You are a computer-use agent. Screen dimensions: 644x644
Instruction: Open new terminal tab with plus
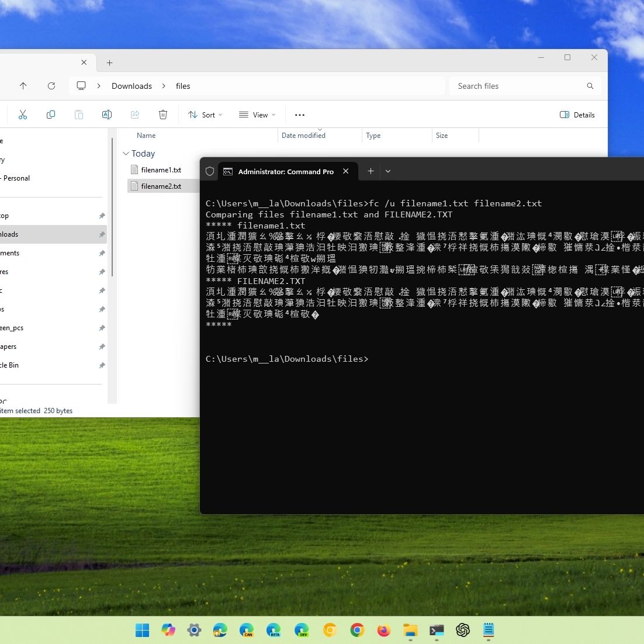371,171
